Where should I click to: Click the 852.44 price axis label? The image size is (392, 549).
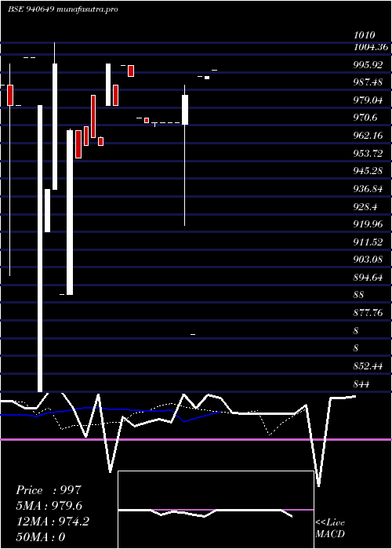click(x=368, y=366)
